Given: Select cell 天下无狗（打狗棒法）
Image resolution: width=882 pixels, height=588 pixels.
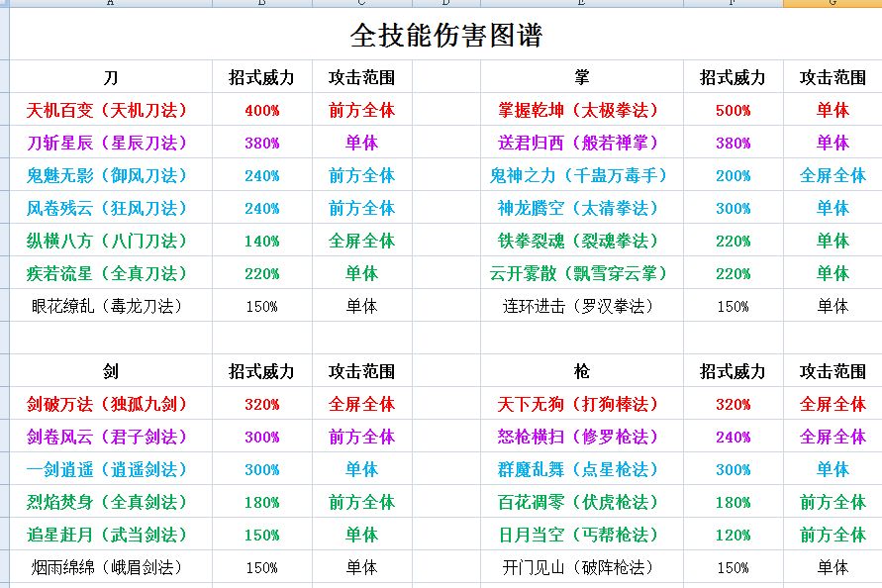Looking at the screenshot, I should (x=582, y=404).
